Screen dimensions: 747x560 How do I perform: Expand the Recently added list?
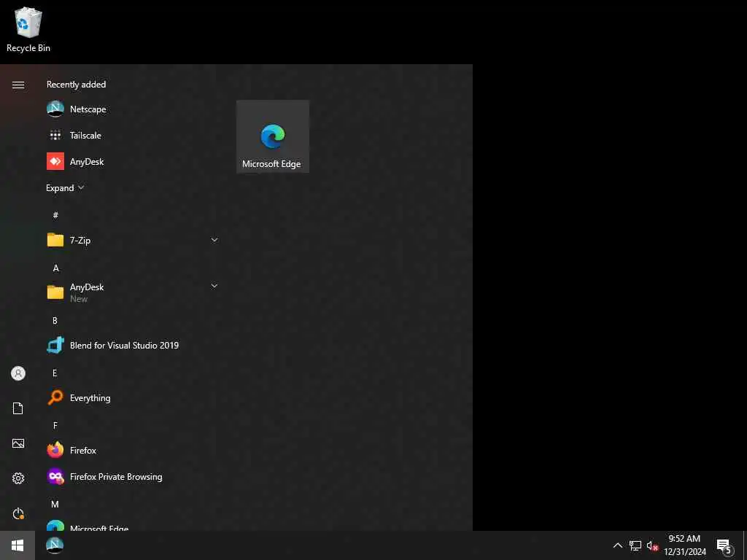[x=65, y=187]
